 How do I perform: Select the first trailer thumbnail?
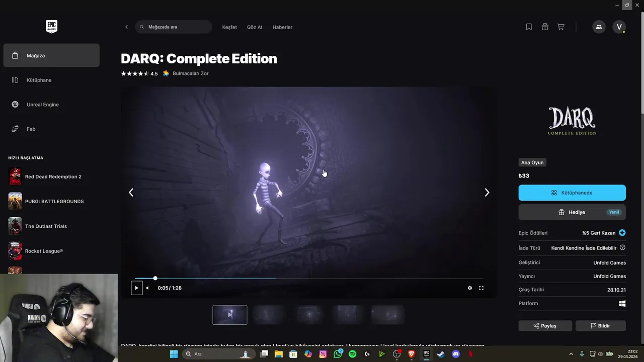(x=230, y=315)
